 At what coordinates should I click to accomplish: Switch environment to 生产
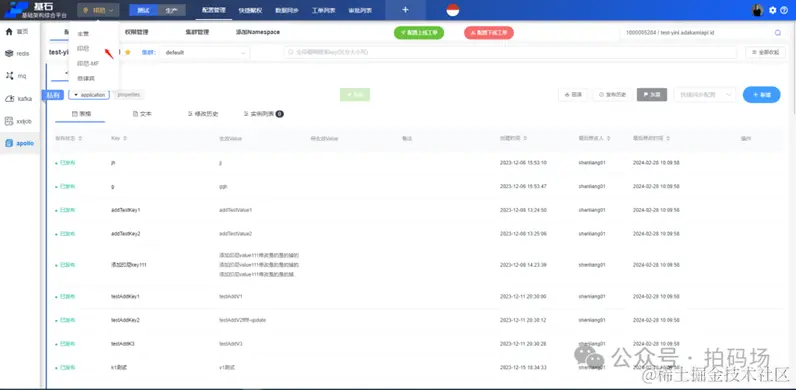[172, 10]
